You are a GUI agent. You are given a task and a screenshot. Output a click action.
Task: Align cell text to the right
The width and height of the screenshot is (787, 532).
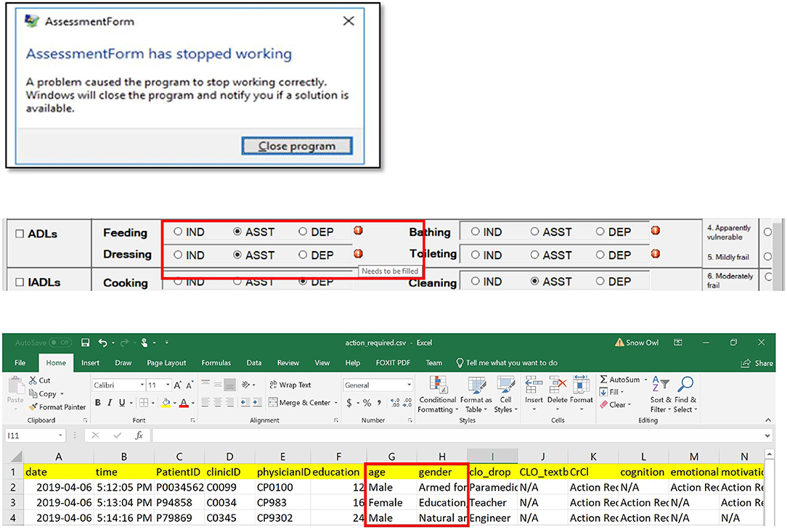[229, 403]
